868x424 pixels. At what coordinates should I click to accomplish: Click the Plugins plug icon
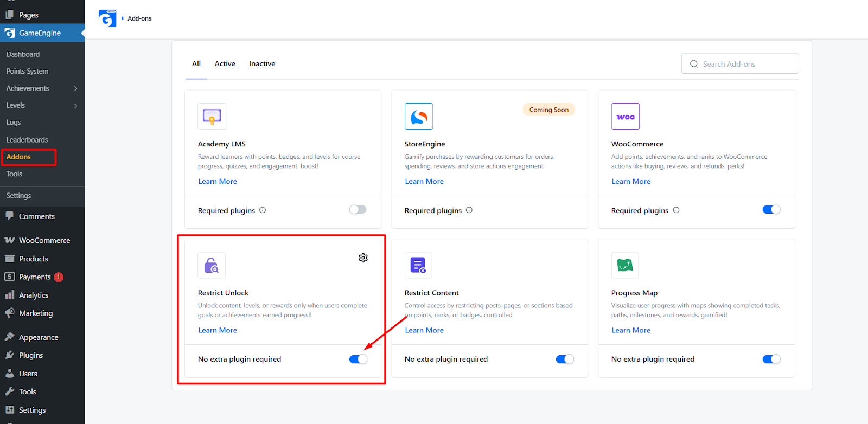10,355
